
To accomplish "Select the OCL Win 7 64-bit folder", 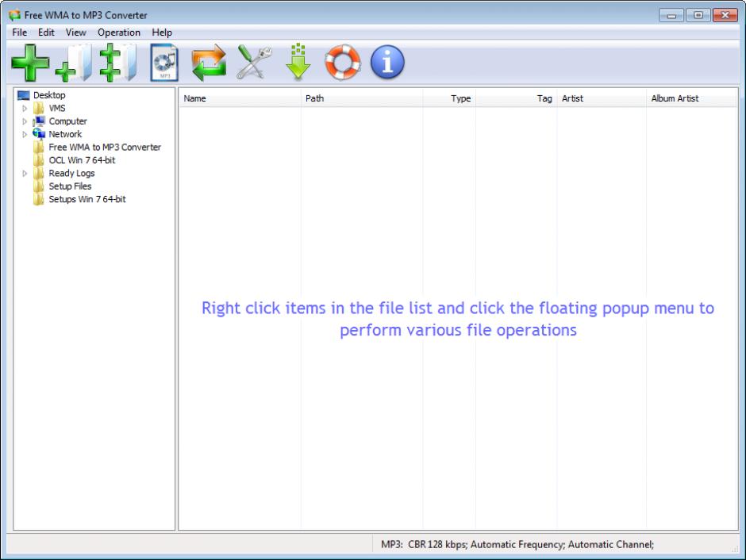I will (x=82, y=160).
